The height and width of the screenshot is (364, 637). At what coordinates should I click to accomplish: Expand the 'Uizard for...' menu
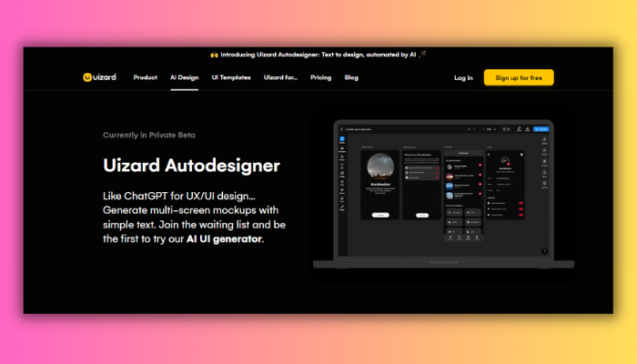[x=280, y=77]
